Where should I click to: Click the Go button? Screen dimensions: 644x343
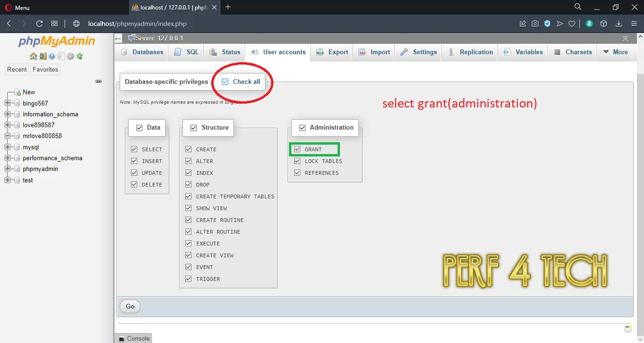pyautogui.click(x=130, y=306)
